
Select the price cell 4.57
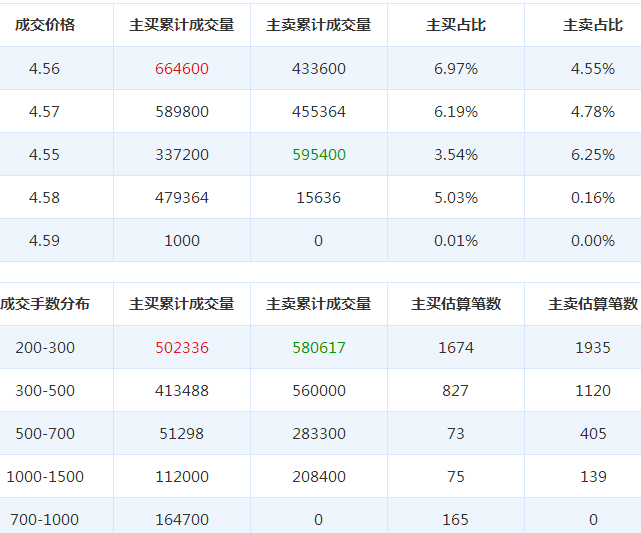pyautogui.click(x=44, y=112)
